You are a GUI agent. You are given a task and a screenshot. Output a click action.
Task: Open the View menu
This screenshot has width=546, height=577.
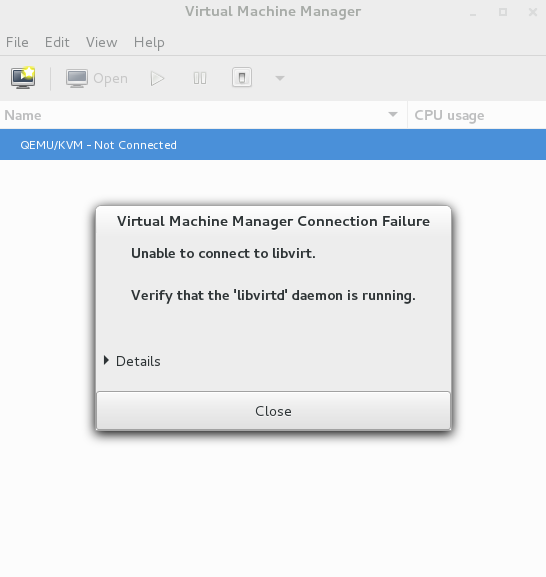(x=102, y=42)
